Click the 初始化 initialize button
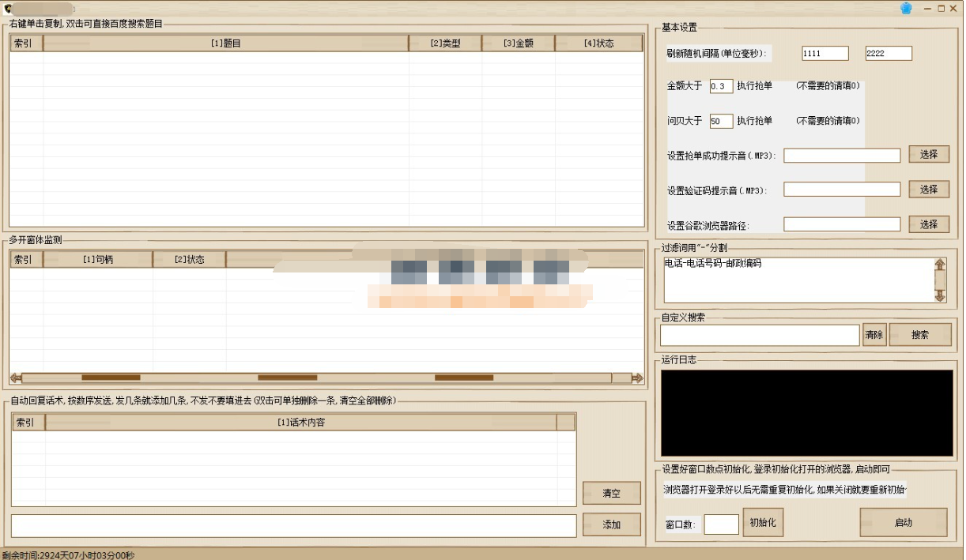Screen dimensions: 966x560 pyautogui.click(x=763, y=523)
